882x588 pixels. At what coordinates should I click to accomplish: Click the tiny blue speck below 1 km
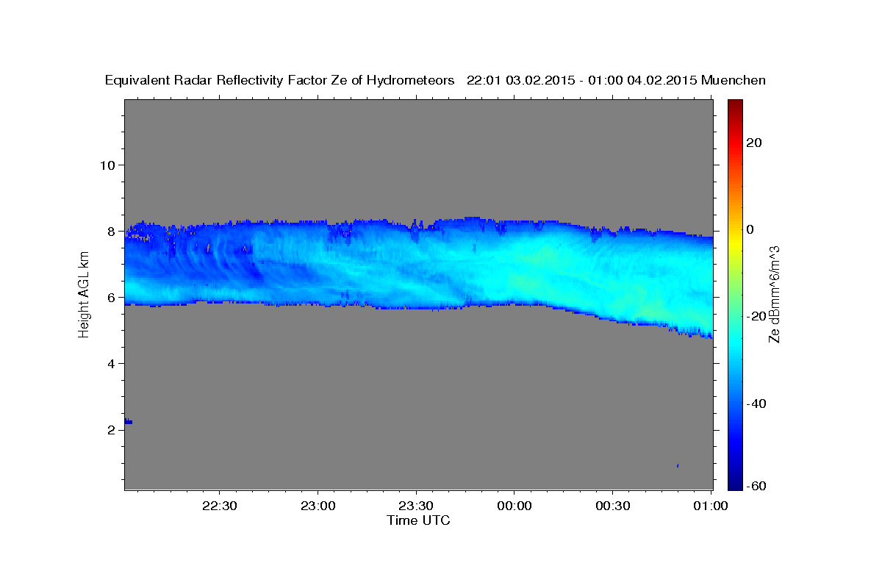[x=678, y=465]
